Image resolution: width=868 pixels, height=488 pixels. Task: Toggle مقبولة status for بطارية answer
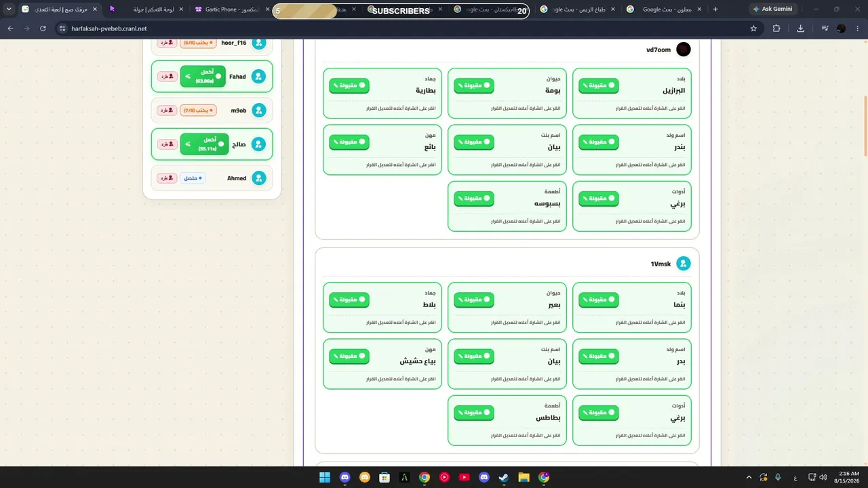click(x=349, y=85)
